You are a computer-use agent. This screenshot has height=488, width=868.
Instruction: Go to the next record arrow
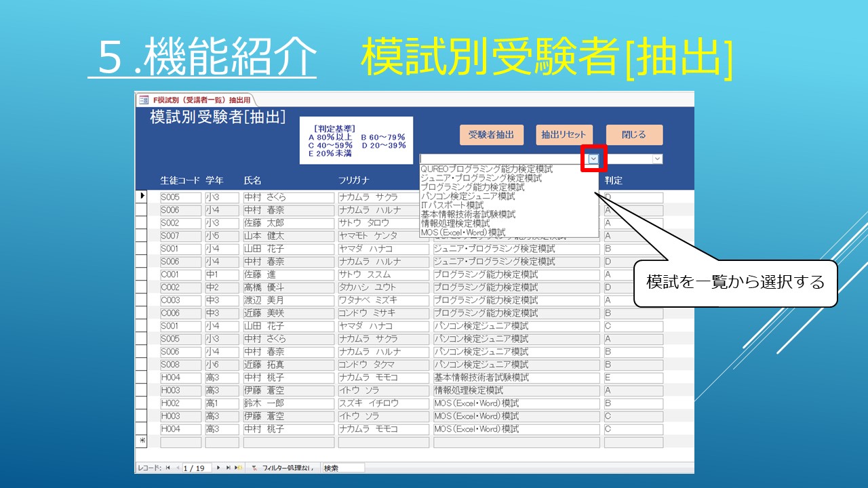pos(218,468)
